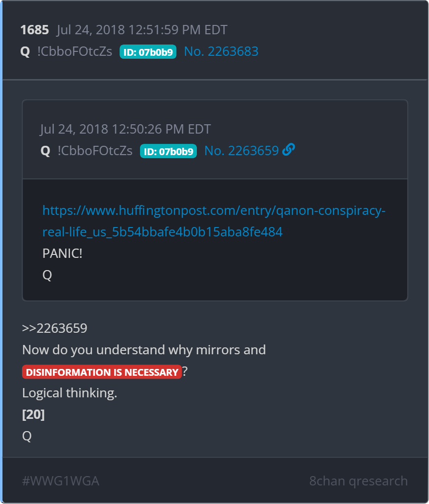Open the huffingtonpost.com article URL

click(214, 221)
